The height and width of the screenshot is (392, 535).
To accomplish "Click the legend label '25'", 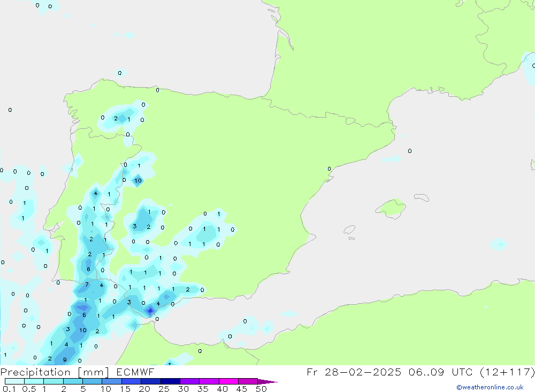I will click(164, 389).
